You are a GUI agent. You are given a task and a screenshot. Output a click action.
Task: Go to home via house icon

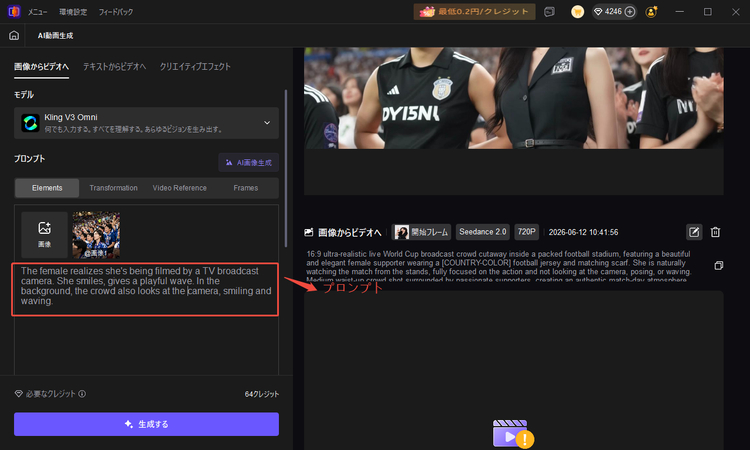14,35
